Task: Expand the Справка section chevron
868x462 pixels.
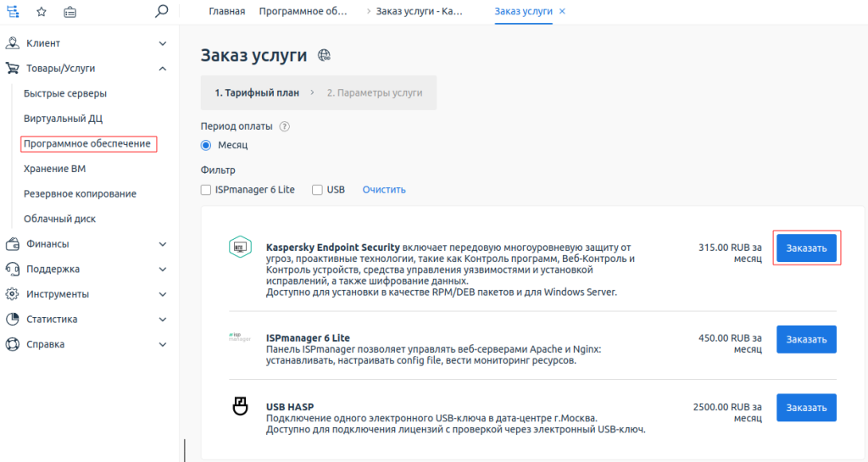Action: pos(163,344)
